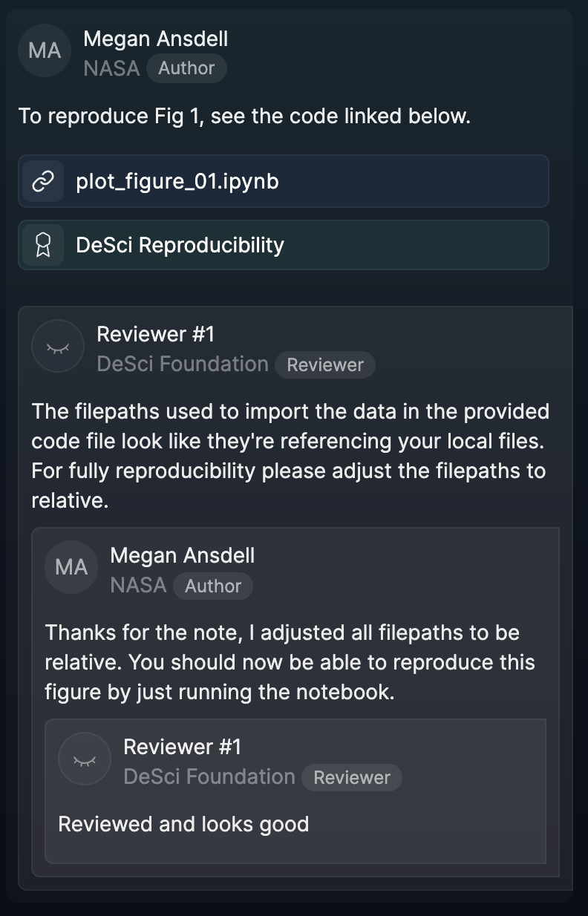
Task: Click the first Reviewer #1 name
Action: (x=155, y=334)
